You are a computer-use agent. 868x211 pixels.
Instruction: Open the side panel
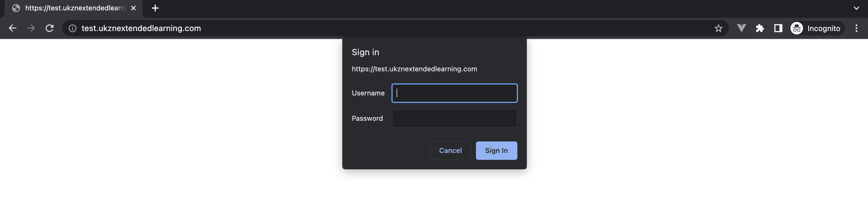coord(778,28)
